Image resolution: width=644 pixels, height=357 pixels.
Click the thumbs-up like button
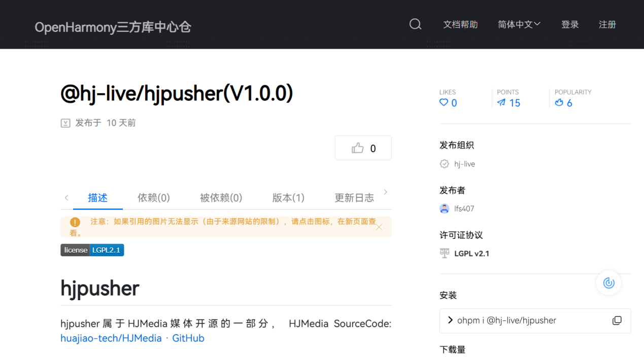click(x=363, y=148)
